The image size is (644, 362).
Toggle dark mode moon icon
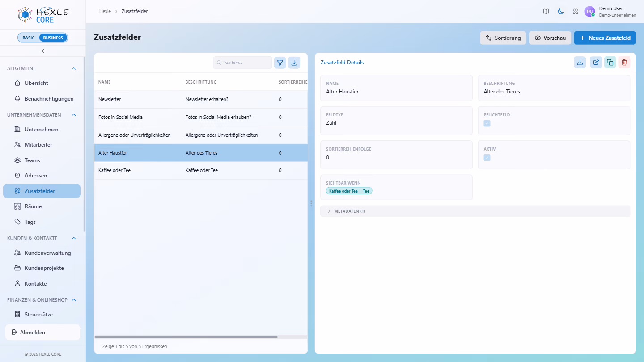click(x=561, y=12)
